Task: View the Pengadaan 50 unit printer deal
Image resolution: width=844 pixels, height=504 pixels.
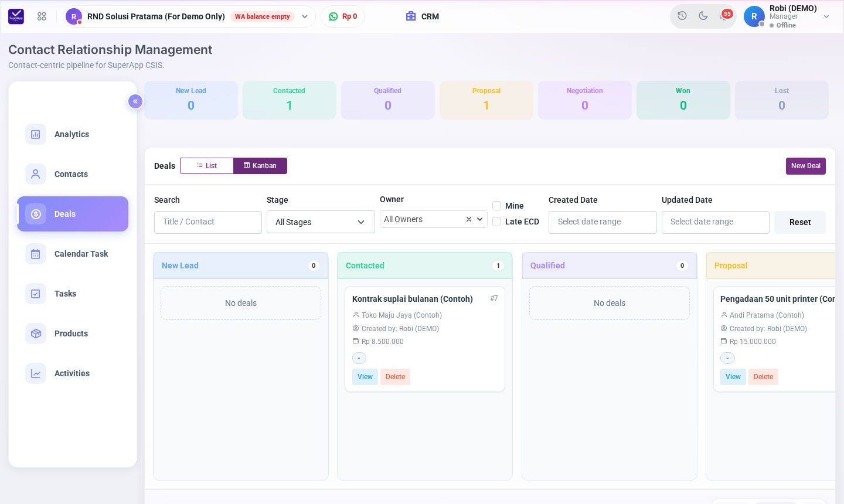Action: coord(733,377)
